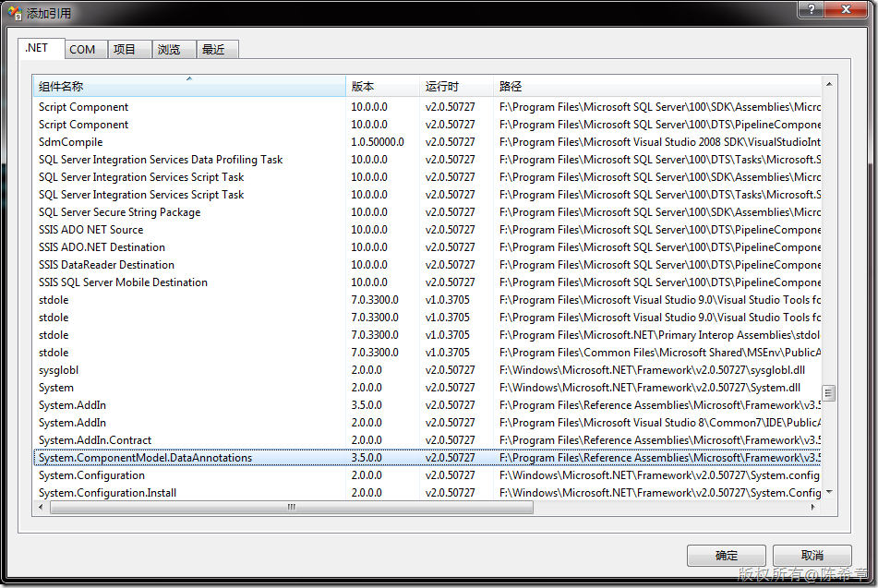Select the sysglobl component row

pos(427,369)
